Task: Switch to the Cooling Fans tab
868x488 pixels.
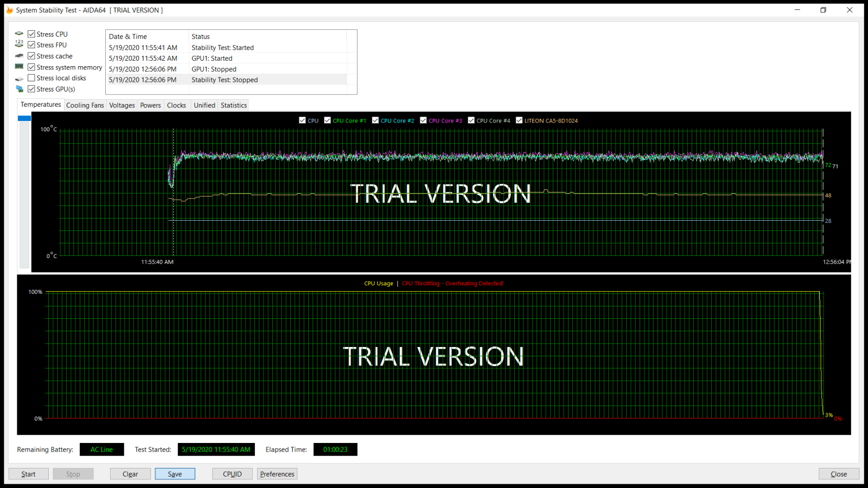Action: (85, 105)
